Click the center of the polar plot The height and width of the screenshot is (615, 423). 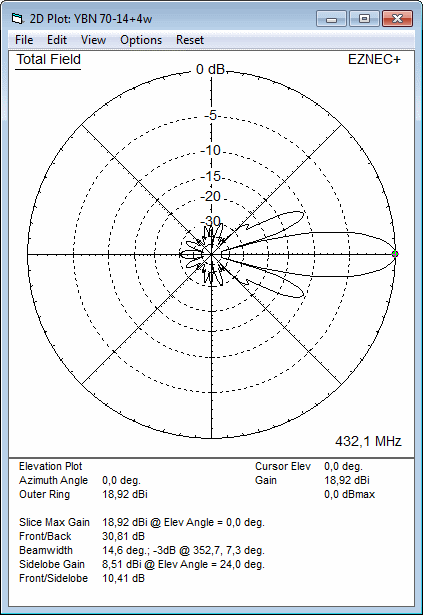pos(212,255)
